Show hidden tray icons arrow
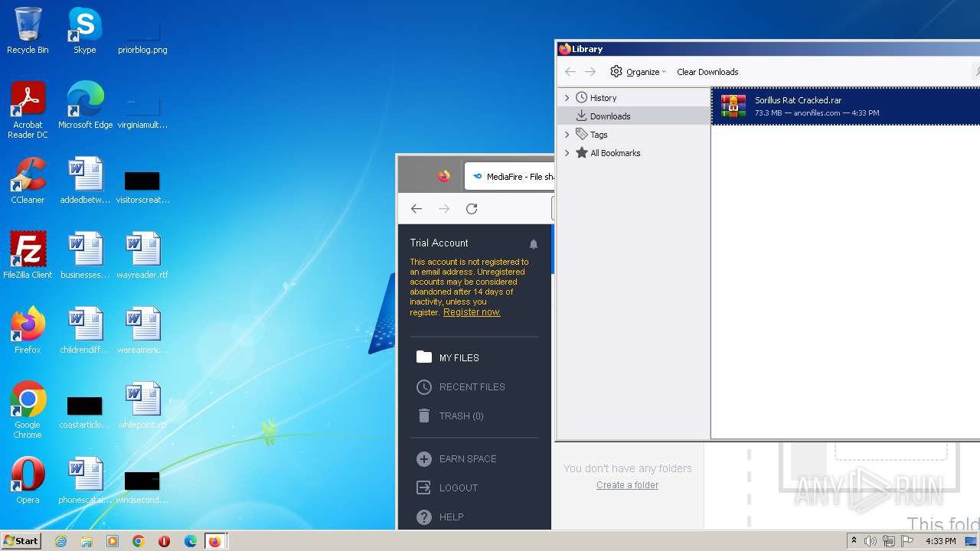The width and height of the screenshot is (980, 551). (854, 541)
